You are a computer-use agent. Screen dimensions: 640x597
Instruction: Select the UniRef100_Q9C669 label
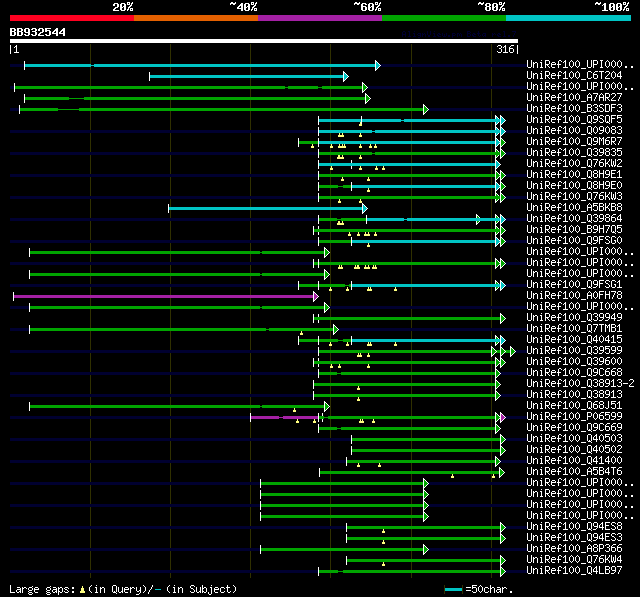click(x=574, y=428)
